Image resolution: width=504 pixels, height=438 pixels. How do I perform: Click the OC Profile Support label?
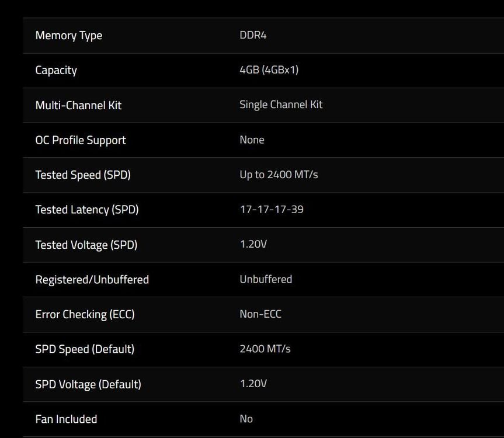tap(81, 140)
